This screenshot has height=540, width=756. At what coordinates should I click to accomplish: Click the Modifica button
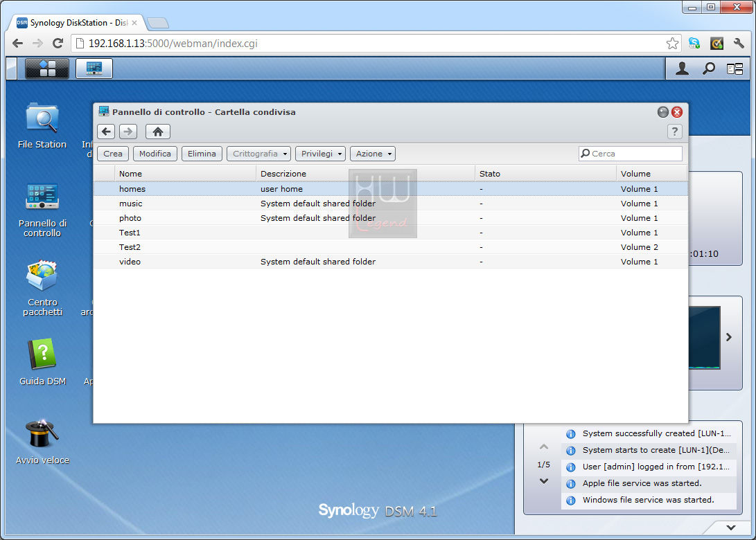(155, 154)
